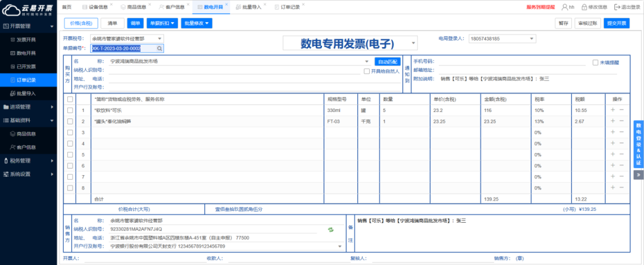Click the red 服务到期提醒 link

(540, 7)
